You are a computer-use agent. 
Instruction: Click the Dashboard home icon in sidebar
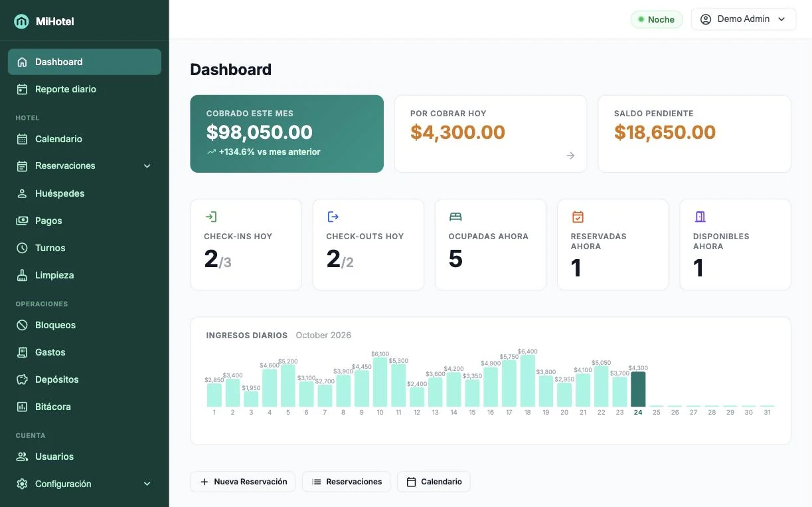coord(22,62)
